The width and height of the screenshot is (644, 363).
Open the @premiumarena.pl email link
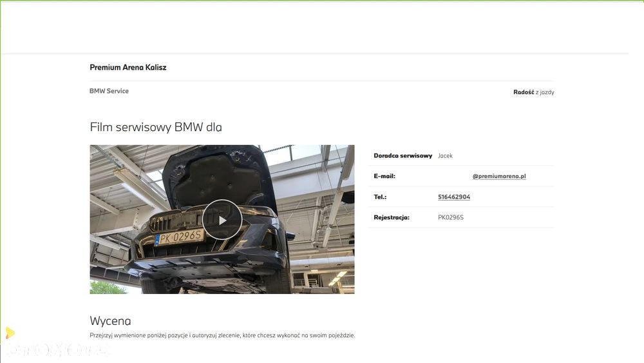click(x=499, y=177)
